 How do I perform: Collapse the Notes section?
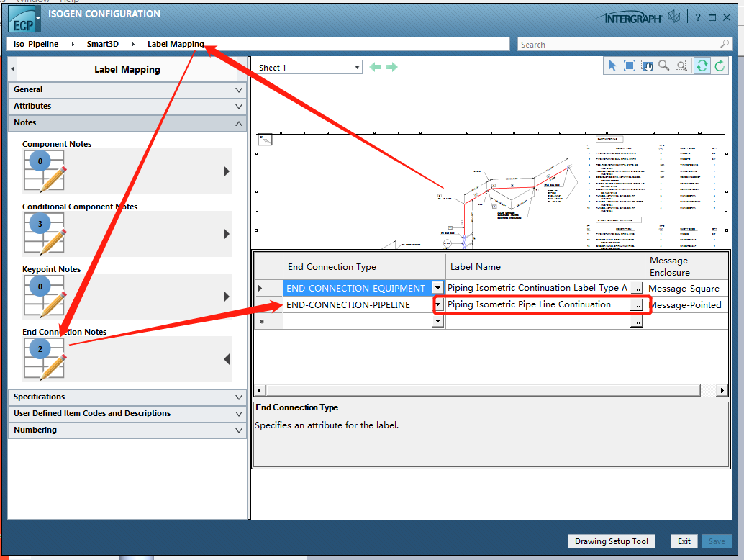tap(127, 123)
